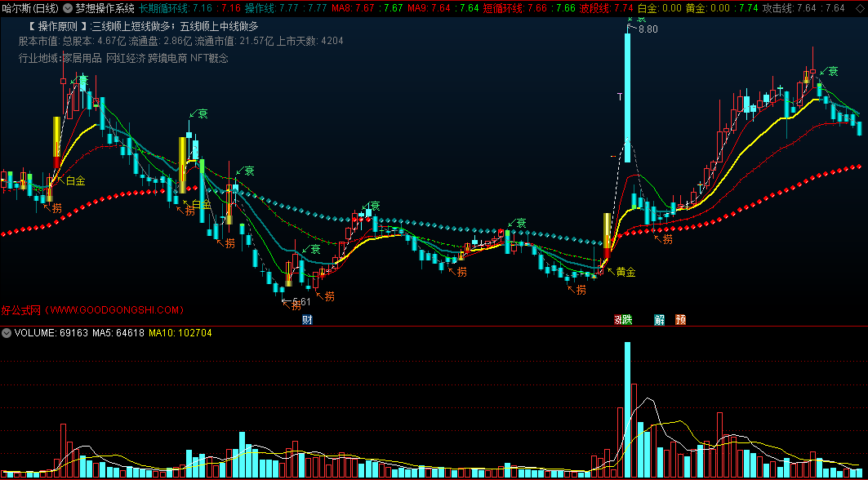
Task: Open the chevron menu next to VOLUME
Action: [x=7, y=333]
